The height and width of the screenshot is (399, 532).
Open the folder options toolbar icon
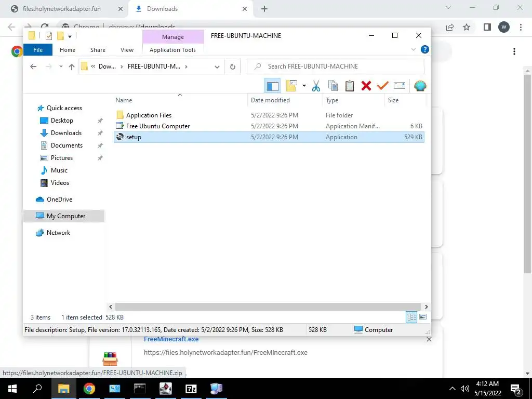[291, 86]
